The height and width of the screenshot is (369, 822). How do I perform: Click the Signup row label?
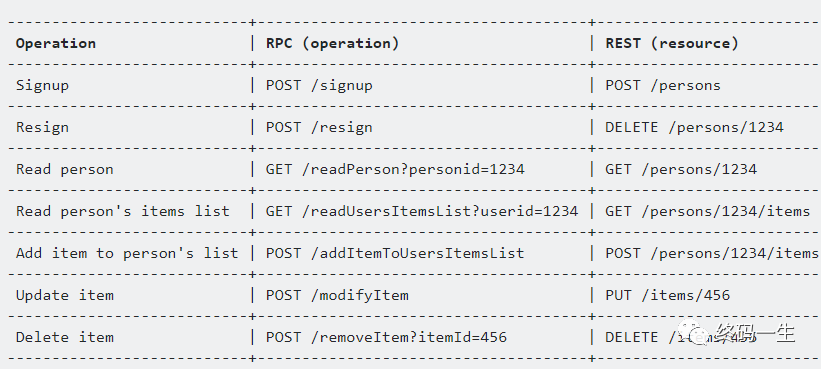(42, 85)
